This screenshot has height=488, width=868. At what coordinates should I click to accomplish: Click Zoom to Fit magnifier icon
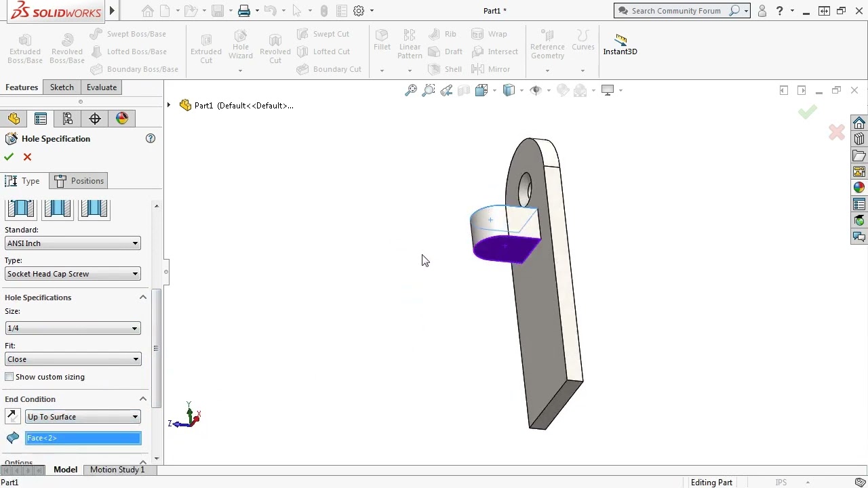tap(411, 90)
